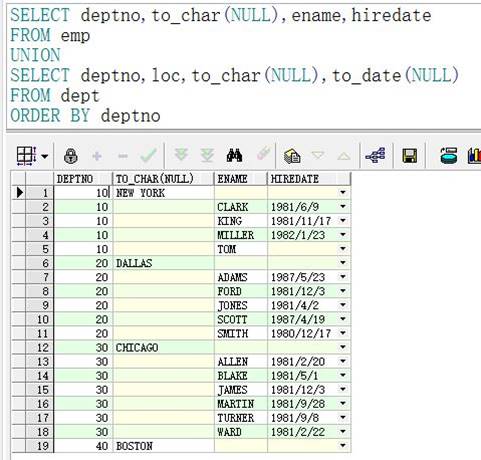
Task: Open date dropdown in the WARD row
Action: 343,431
